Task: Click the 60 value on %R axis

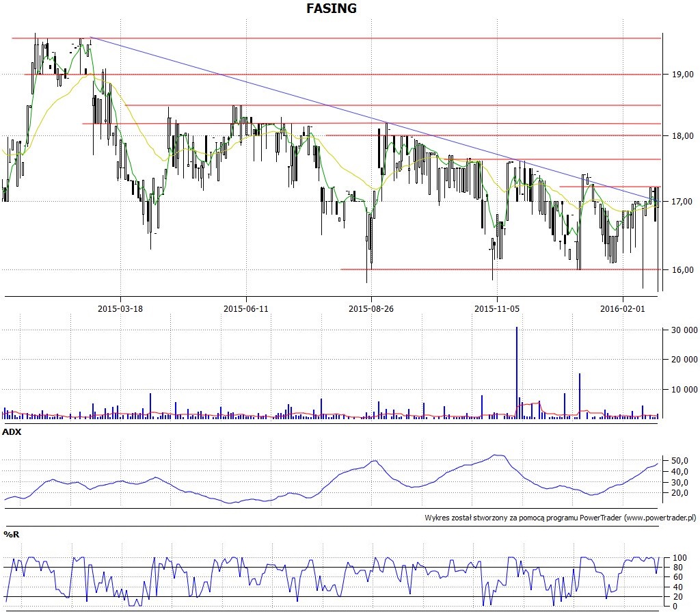Action: pos(677,577)
